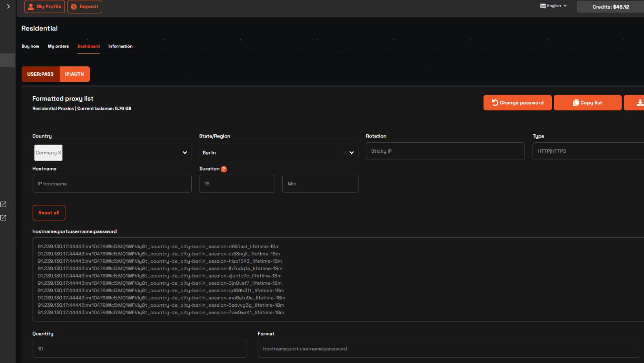Open the Information tab

(121, 46)
